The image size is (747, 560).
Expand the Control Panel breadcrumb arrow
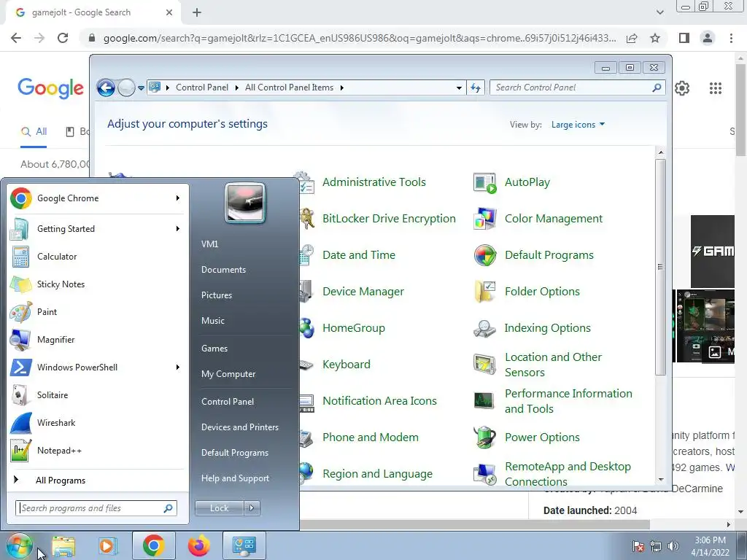coord(237,87)
